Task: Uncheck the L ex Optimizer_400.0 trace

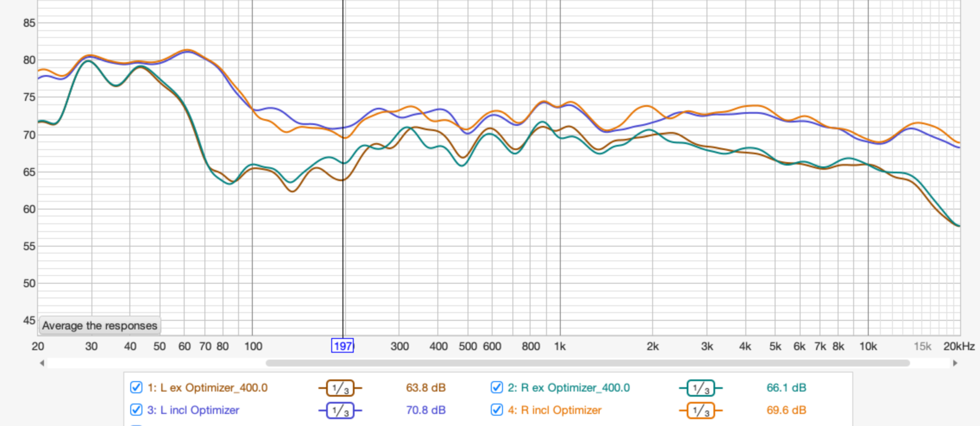Action: (135, 388)
